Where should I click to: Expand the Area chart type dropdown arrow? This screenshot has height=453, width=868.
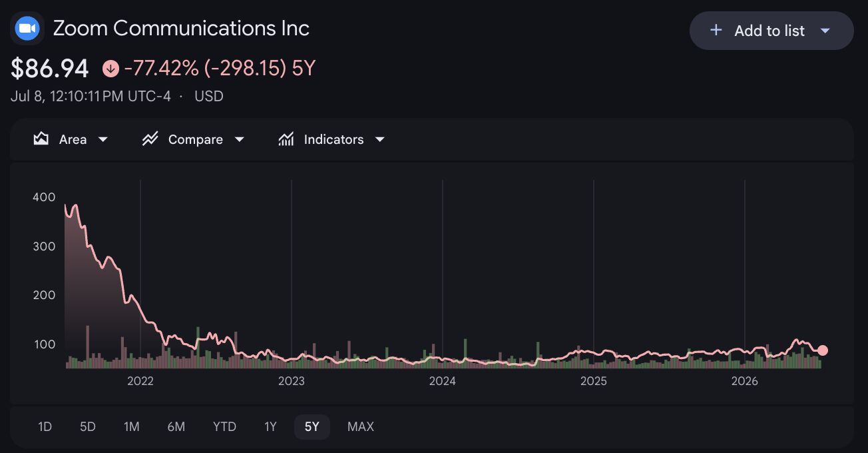click(x=103, y=139)
